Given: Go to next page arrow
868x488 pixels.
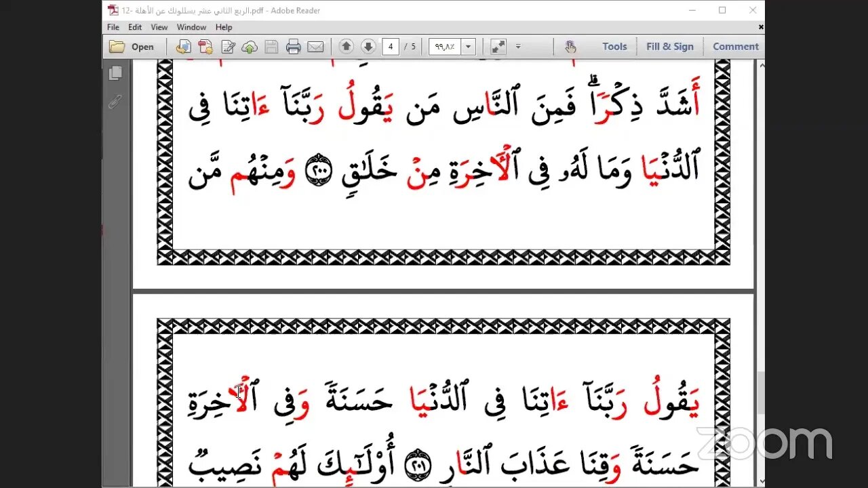Looking at the screenshot, I should [368, 47].
